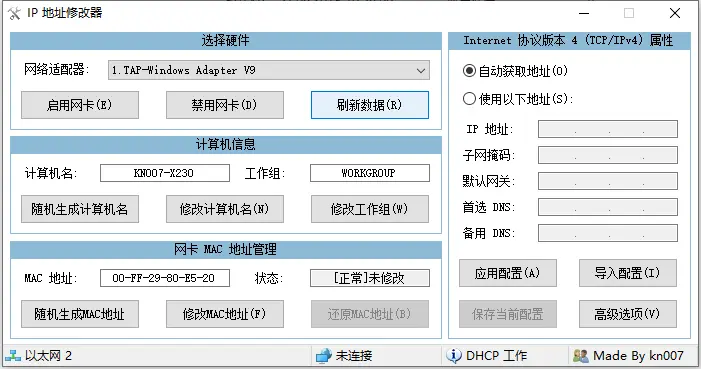Click the 修改计算机名(N) button

224,209
